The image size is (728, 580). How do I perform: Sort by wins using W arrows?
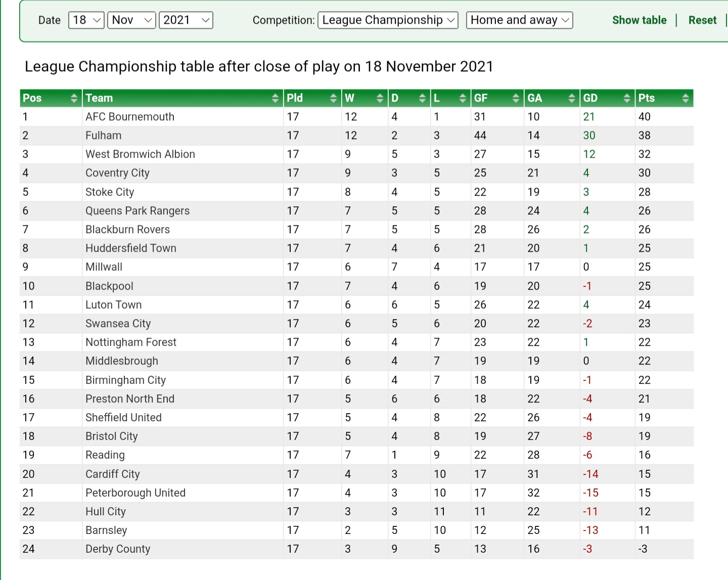(x=380, y=98)
